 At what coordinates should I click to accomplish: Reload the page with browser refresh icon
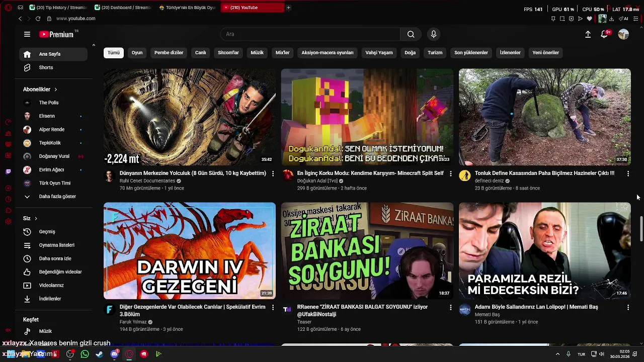(x=38, y=19)
